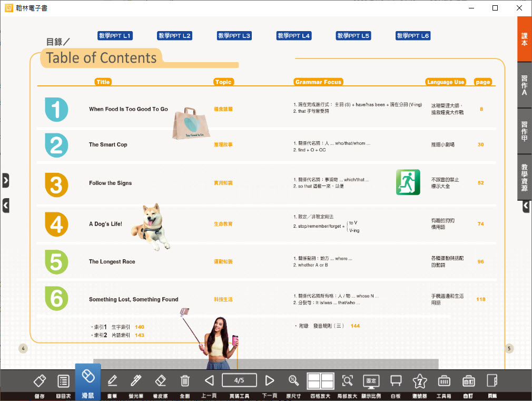Screen dimensions: 532x401
Task: Toggle fixed display ratio (顯示比例) button
Action: 371,381
